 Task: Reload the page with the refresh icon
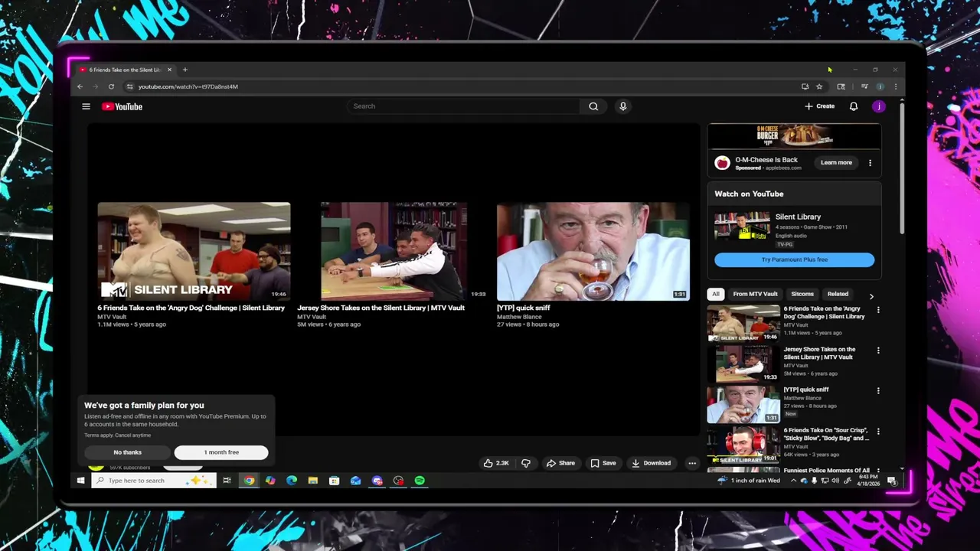tap(111, 86)
